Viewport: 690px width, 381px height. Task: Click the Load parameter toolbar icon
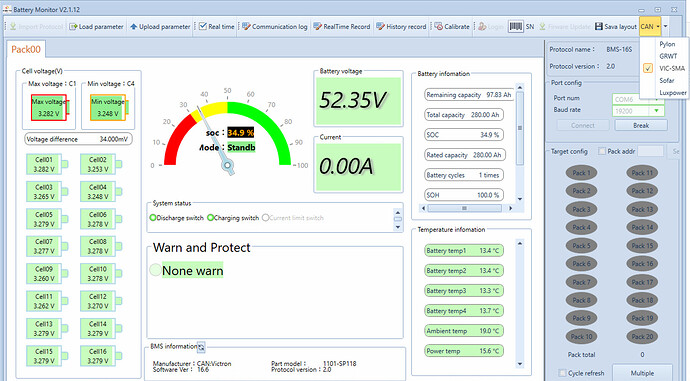pyautogui.click(x=73, y=26)
